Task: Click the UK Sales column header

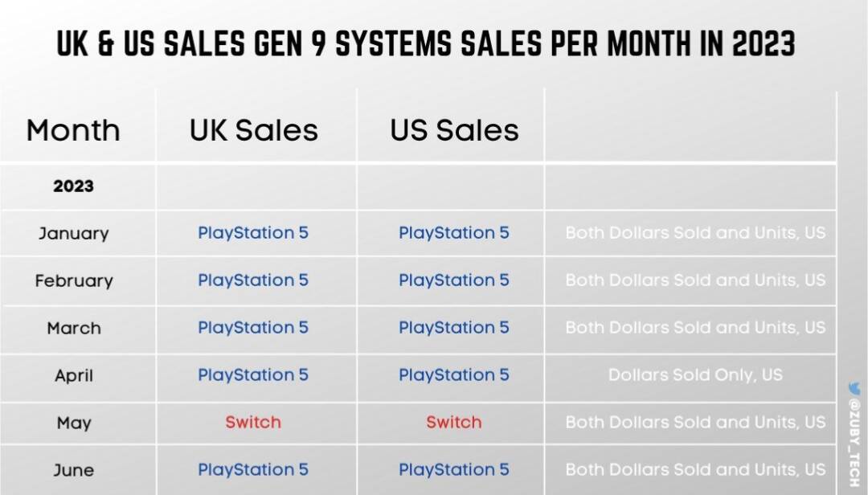Action: (x=253, y=131)
